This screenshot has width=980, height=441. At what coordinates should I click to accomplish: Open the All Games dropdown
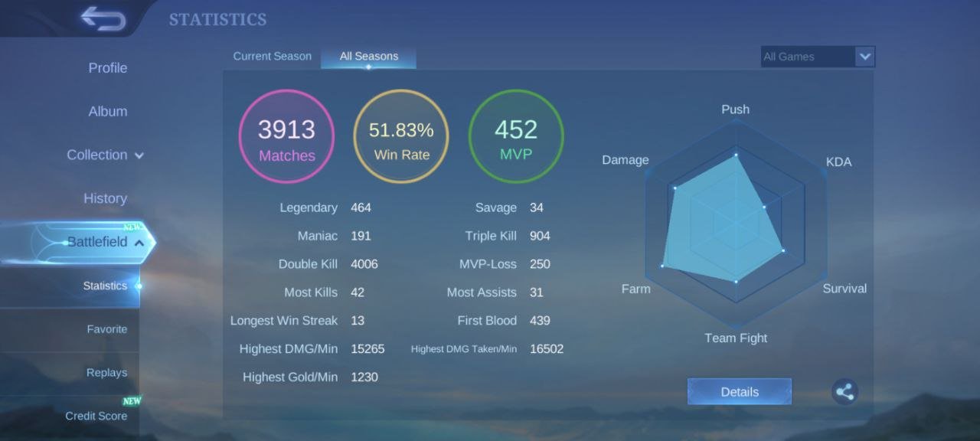[818, 57]
